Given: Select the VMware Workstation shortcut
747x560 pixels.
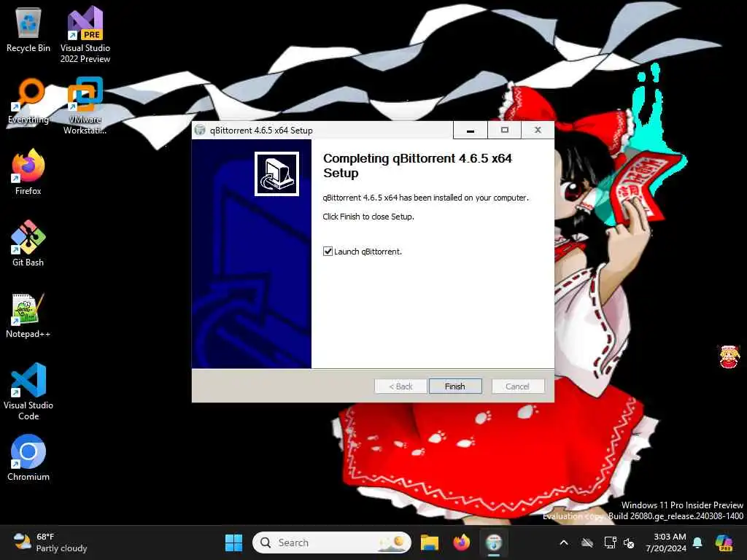Looking at the screenshot, I should click(x=85, y=106).
